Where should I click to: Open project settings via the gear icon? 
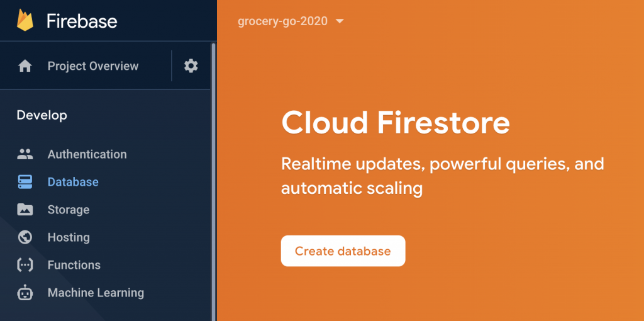pos(191,66)
